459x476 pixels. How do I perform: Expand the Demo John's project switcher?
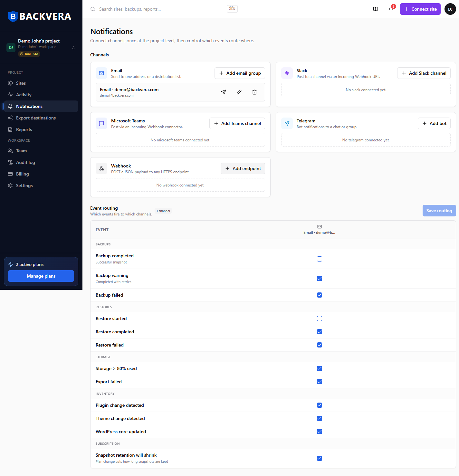[x=41, y=47]
